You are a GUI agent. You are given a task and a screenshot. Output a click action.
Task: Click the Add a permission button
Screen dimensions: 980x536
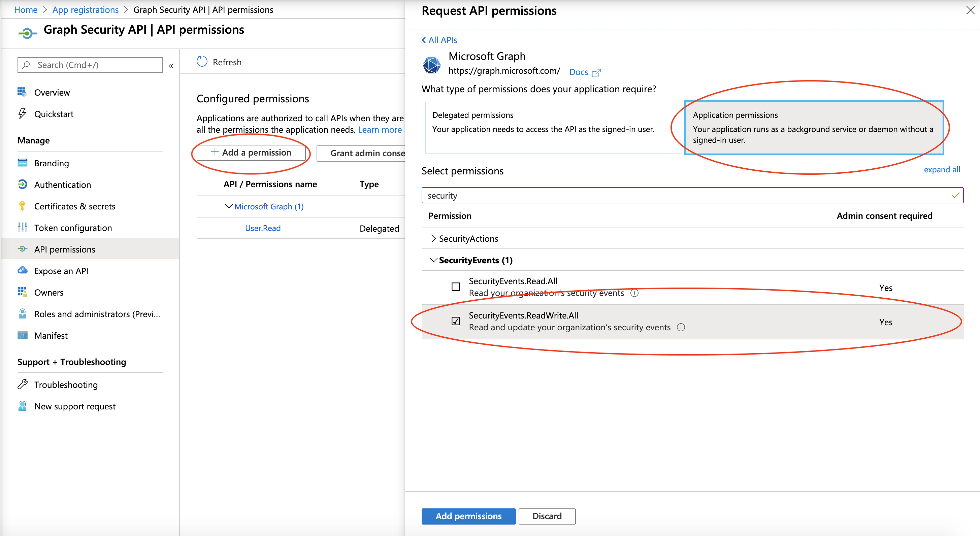(251, 153)
